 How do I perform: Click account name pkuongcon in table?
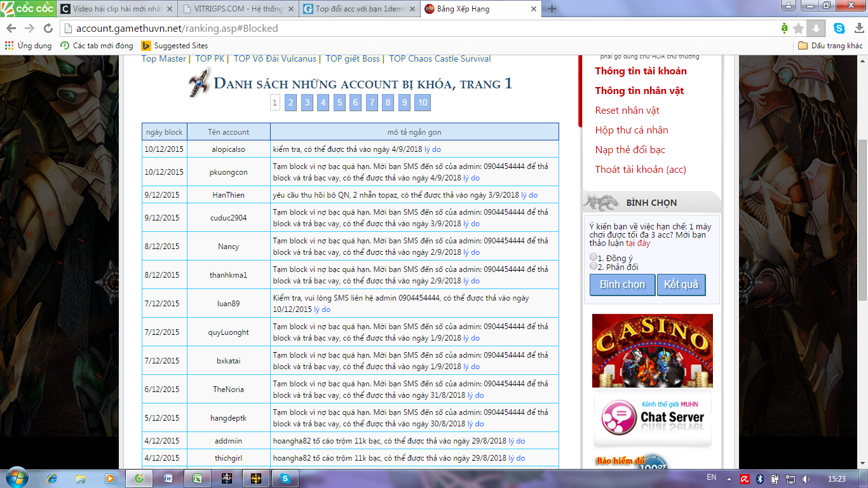229,172
